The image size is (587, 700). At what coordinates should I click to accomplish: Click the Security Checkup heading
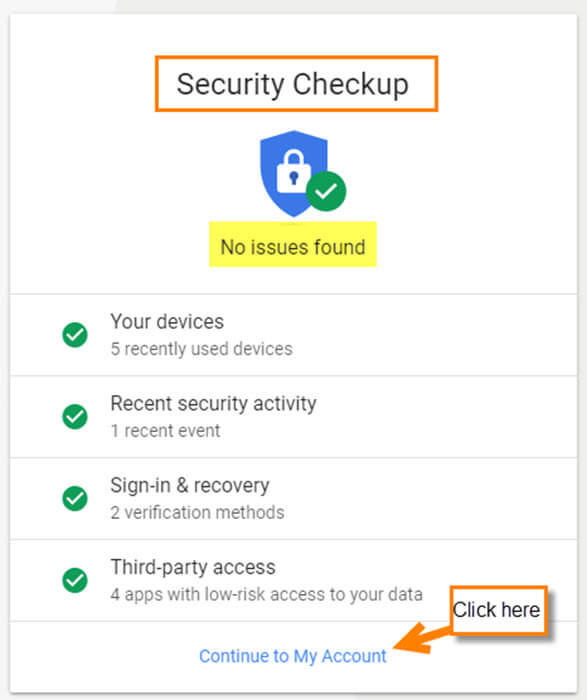click(x=293, y=84)
